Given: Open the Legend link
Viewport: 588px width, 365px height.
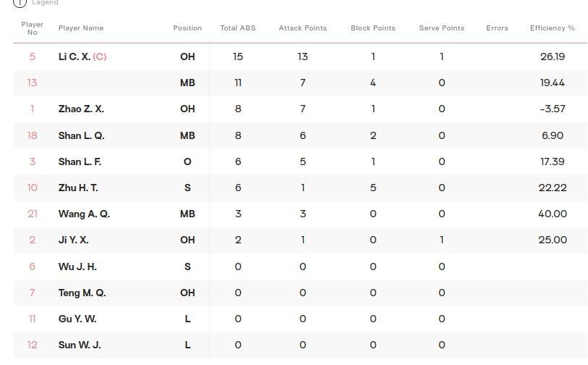Looking at the screenshot, I should click(45, 3).
